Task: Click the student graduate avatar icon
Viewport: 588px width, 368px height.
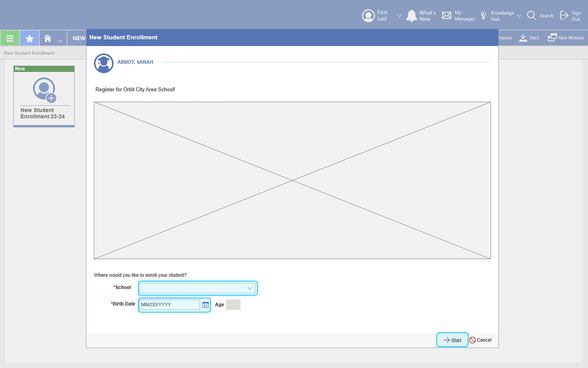Action: (104, 63)
